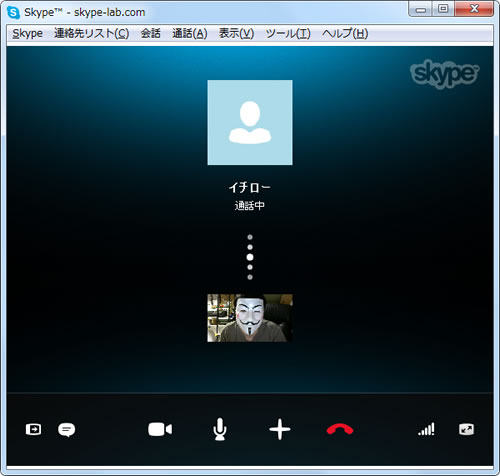Click the Skype logo in title bar
Viewport: 500px width, 476px height.
point(13,13)
